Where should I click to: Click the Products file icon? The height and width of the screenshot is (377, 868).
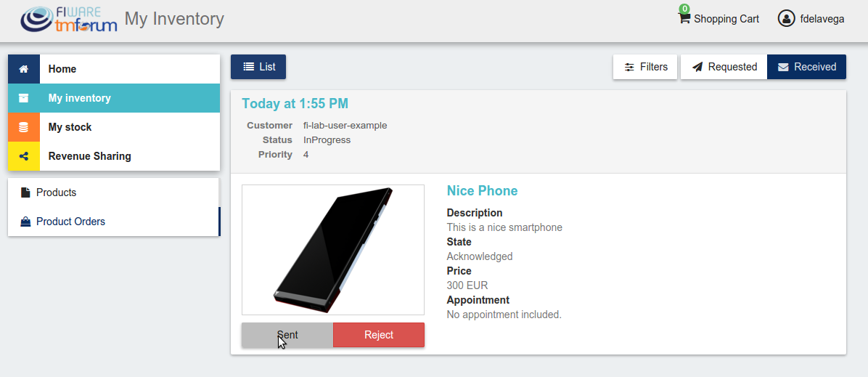pos(25,192)
